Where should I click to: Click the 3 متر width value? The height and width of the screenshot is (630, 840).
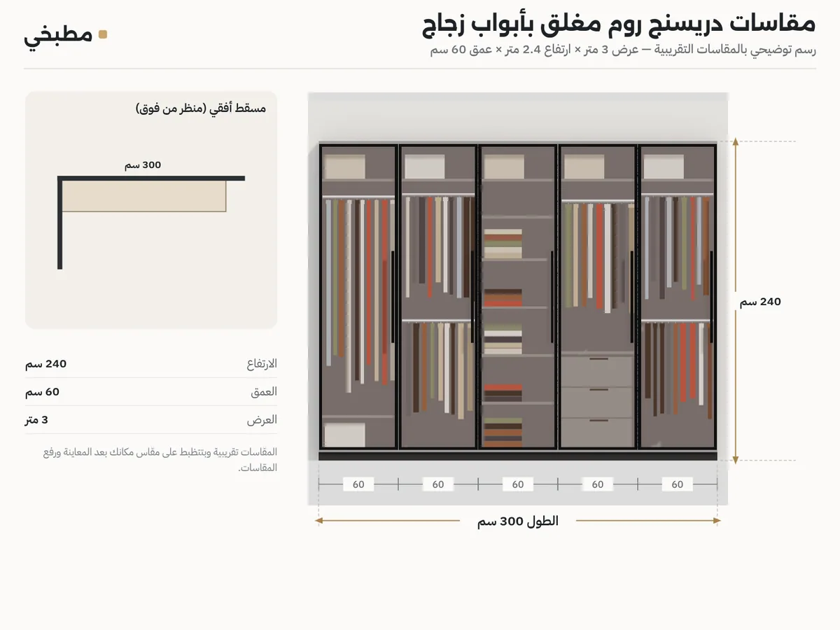[x=36, y=420]
